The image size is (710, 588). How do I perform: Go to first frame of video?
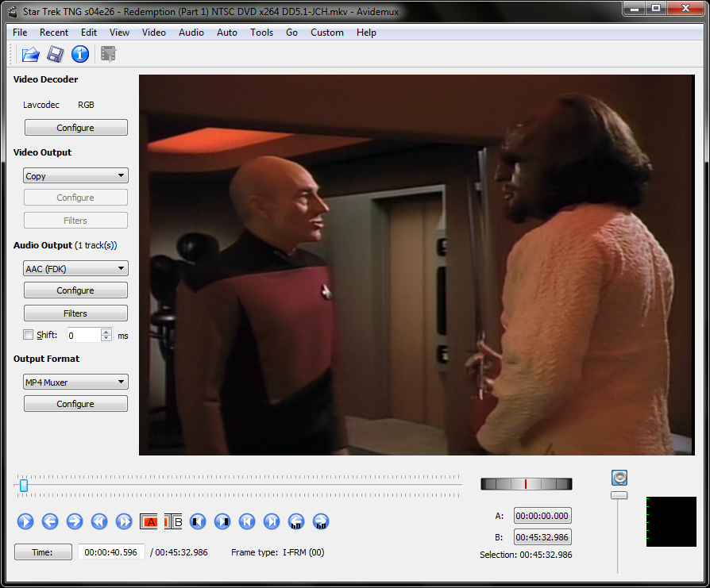click(247, 521)
